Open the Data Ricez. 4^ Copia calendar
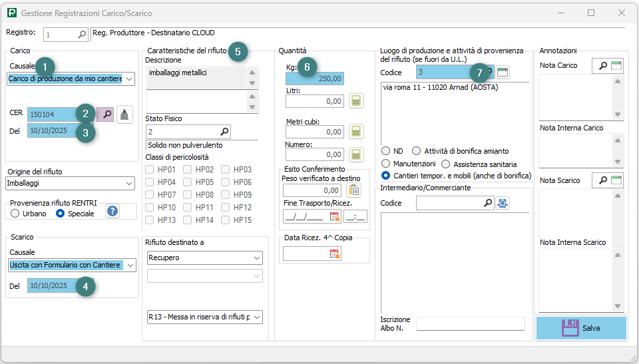 coord(334,254)
